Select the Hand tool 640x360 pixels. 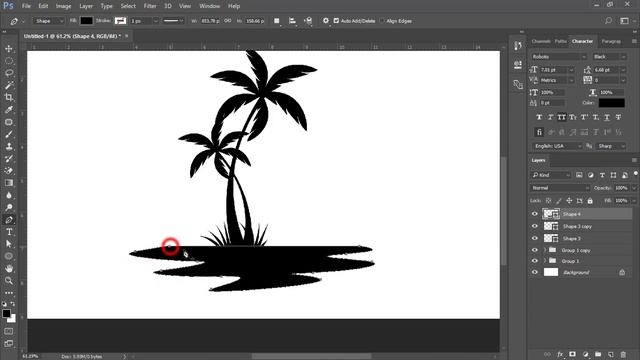click(x=9, y=269)
